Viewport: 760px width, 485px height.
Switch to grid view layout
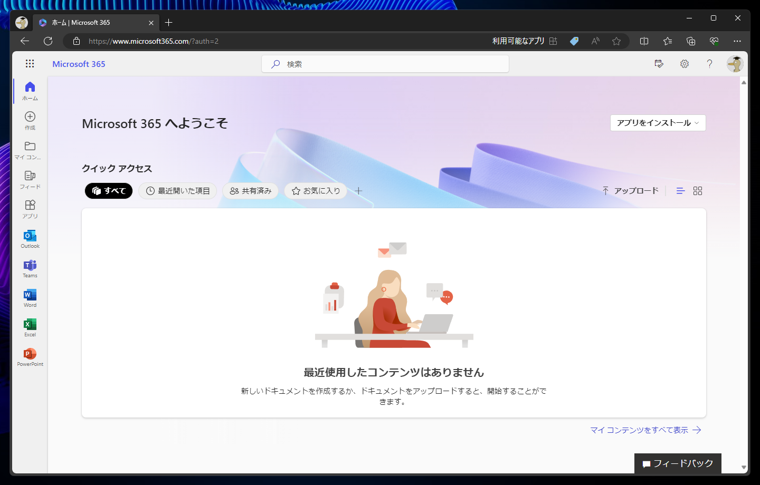[x=697, y=191]
